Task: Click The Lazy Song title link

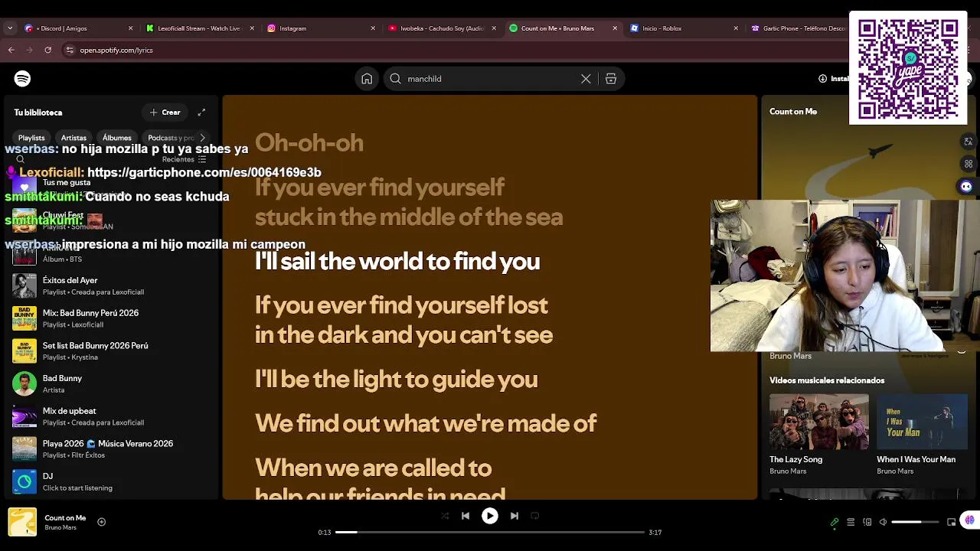Action: tap(796, 459)
